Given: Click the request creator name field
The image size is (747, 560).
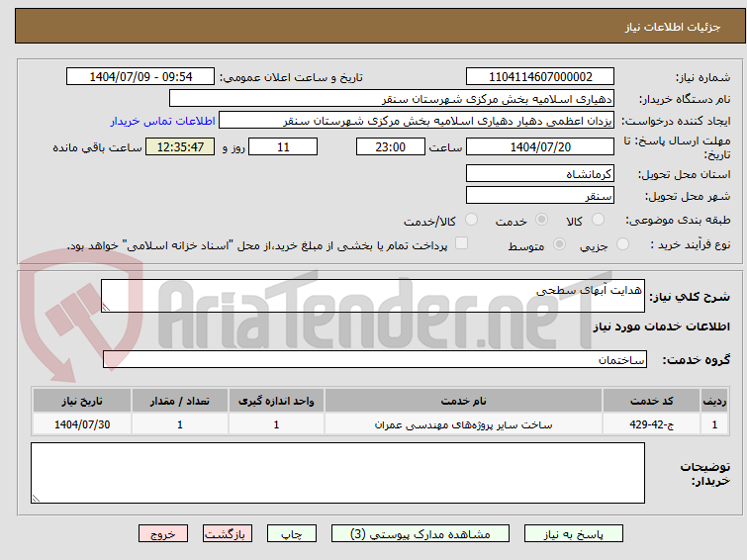Looking at the screenshot, I should [x=417, y=121].
